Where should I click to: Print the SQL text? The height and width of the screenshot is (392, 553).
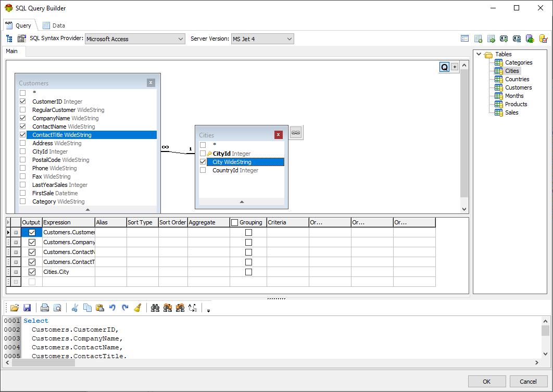(x=45, y=308)
